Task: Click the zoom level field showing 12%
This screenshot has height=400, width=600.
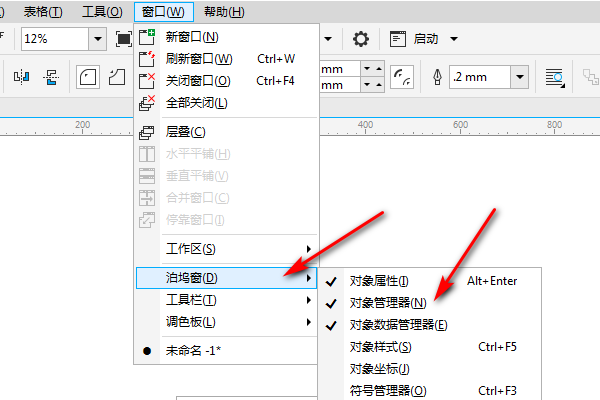Action: click(55, 39)
